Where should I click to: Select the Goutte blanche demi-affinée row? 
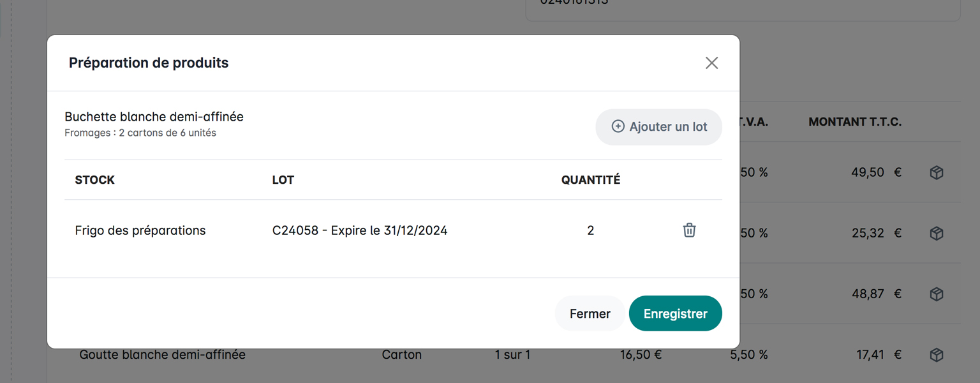(163, 355)
